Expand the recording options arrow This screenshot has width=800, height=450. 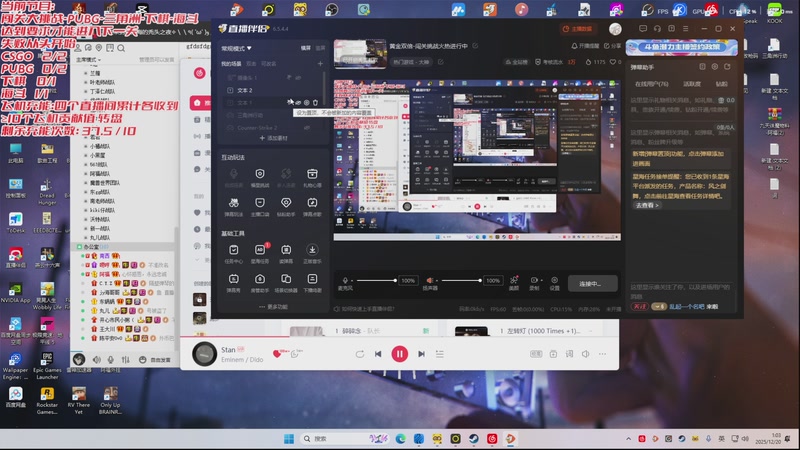(x=541, y=280)
